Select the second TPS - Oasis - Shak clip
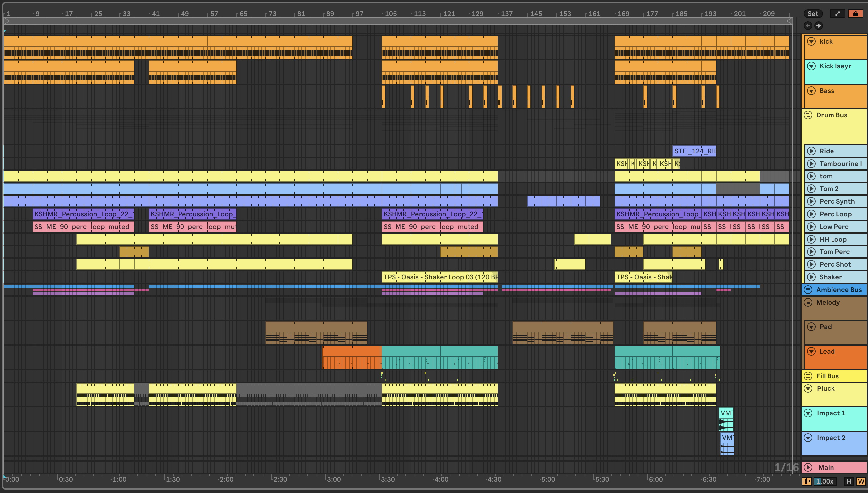The image size is (868, 493). 644,277
